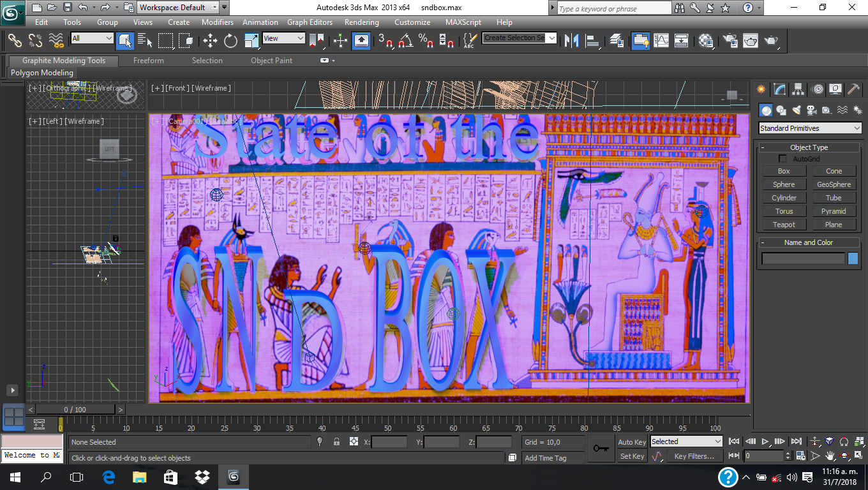Screen dimensions: 868x490
Task: Click the Render Production teapot
Action: click(771, 40)
